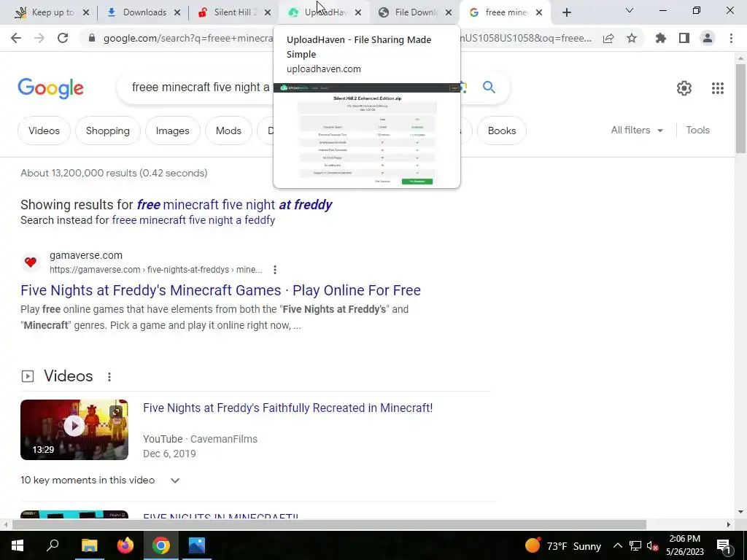Filter results by Mods
This screenshot has width=747, height=560.
click(x=228, y=131)
